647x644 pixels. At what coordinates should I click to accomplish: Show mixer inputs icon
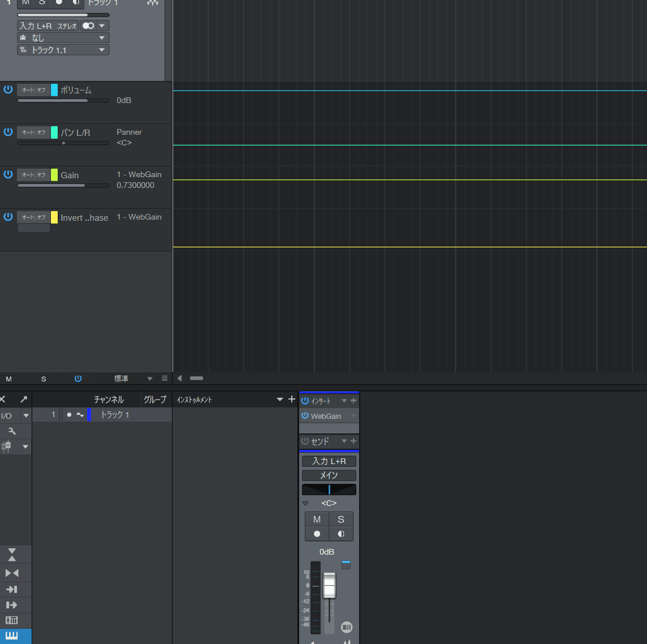12,589
